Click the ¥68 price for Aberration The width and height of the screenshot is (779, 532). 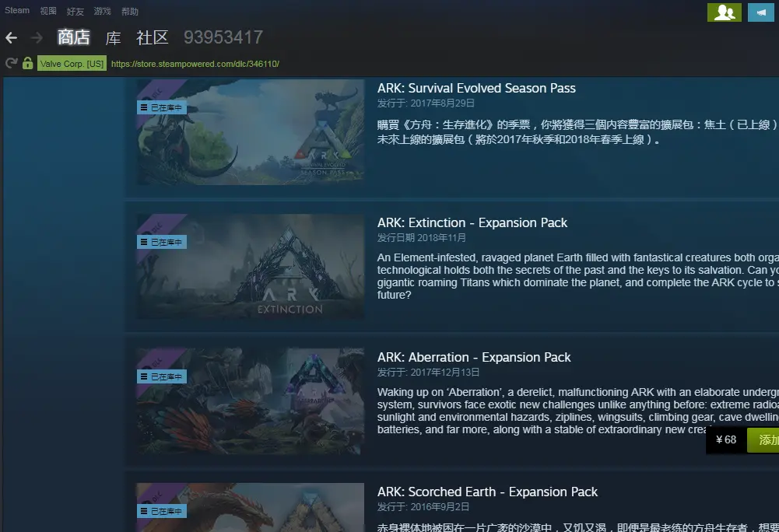click(726, 439)
